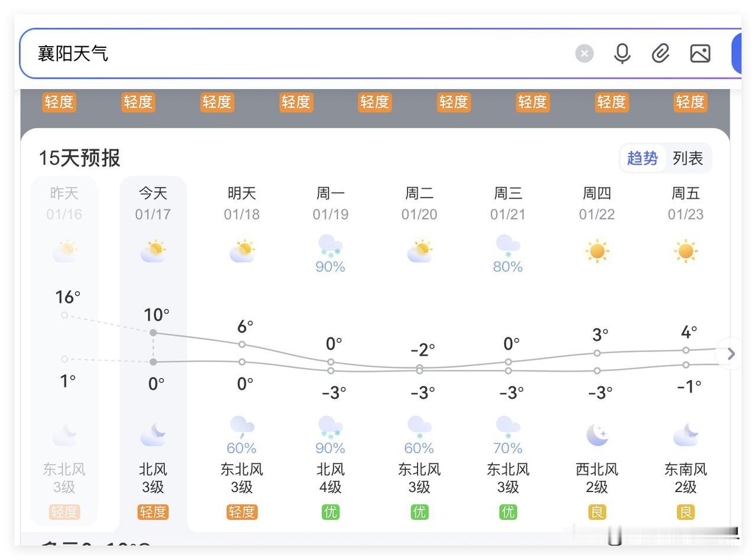Click the green 优 badge under Monday
Screen dimensions: 756x560
pyautogui.click(x=330, y=512)
